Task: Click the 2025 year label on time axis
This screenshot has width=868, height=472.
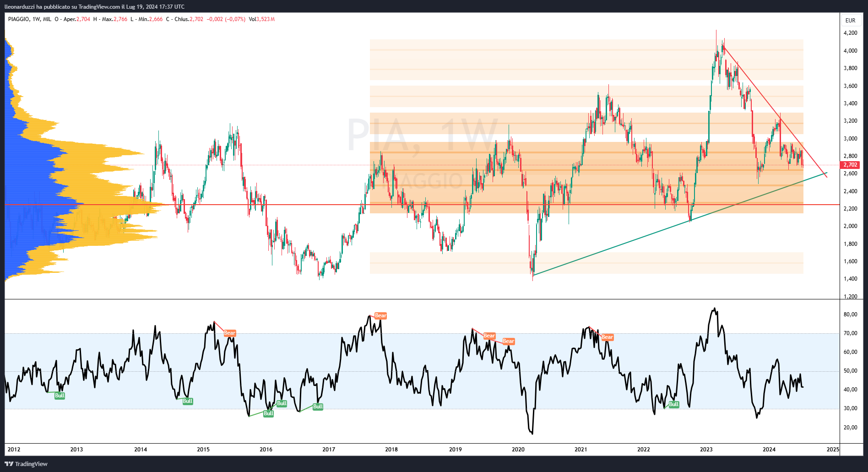Action: point(833,450)
